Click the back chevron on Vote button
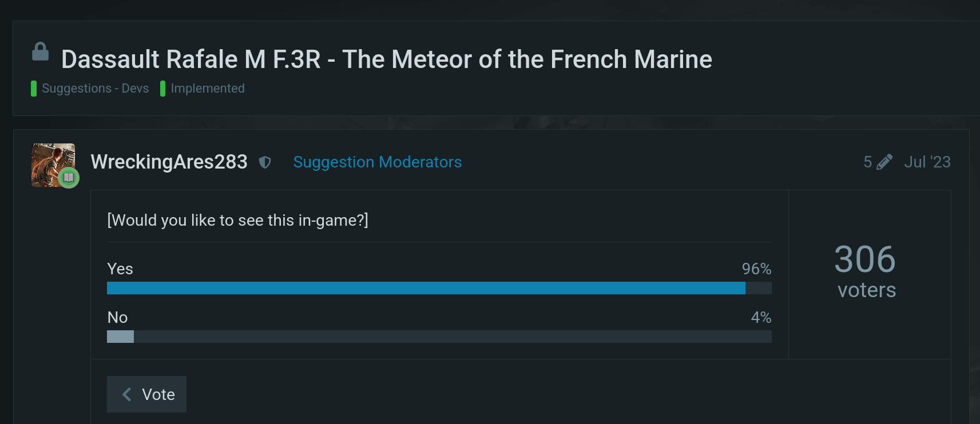This screenshot has height=424, width=980. pyautogui.click(x=127, y=394)
